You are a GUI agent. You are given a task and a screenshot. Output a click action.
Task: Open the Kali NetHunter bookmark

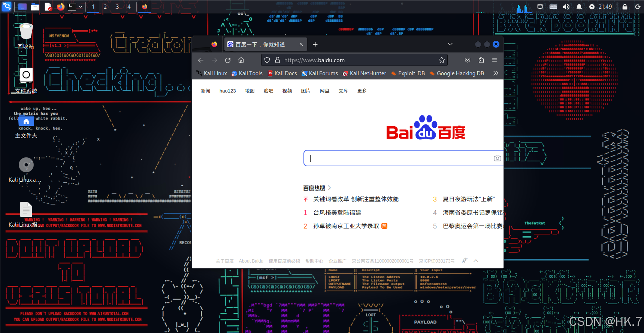(x=364, y=73)
